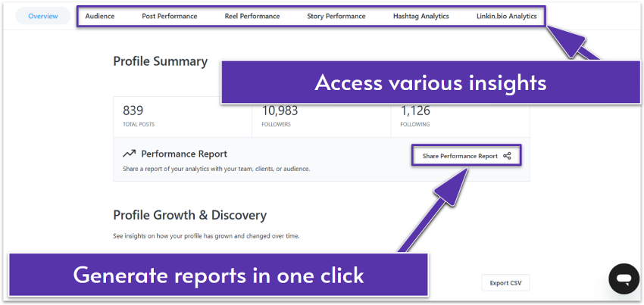Select the Reel Performance tab
The image size is (644, 305).
(x=252, y=16)
